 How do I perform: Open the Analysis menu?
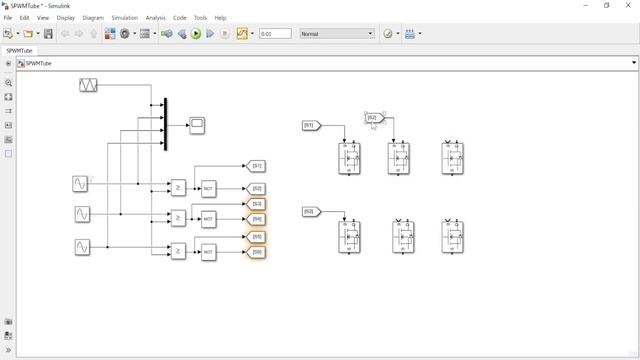[x=156, y=18]
